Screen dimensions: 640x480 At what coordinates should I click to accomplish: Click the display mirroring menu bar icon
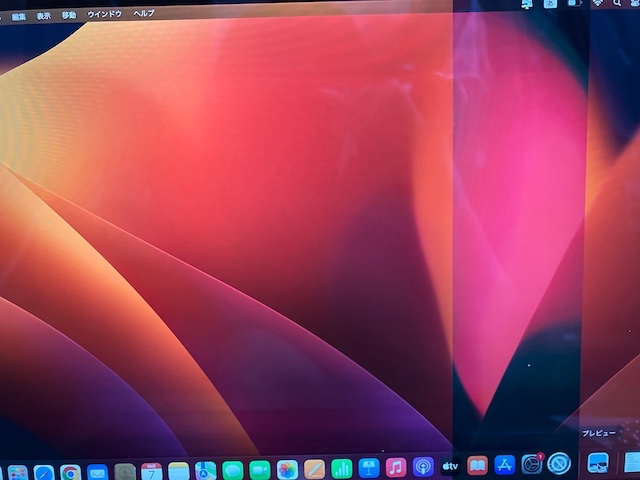pyautogui.click(x=527, y=4)
